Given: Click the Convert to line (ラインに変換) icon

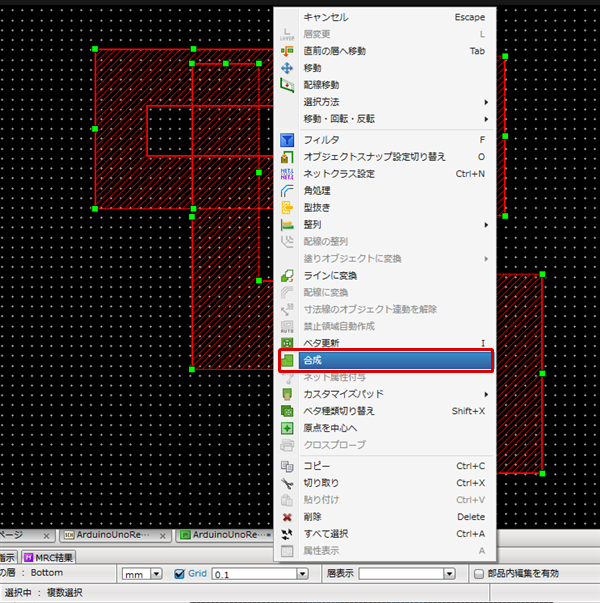Looking at the screenshot, I should (x=287, y=276).
